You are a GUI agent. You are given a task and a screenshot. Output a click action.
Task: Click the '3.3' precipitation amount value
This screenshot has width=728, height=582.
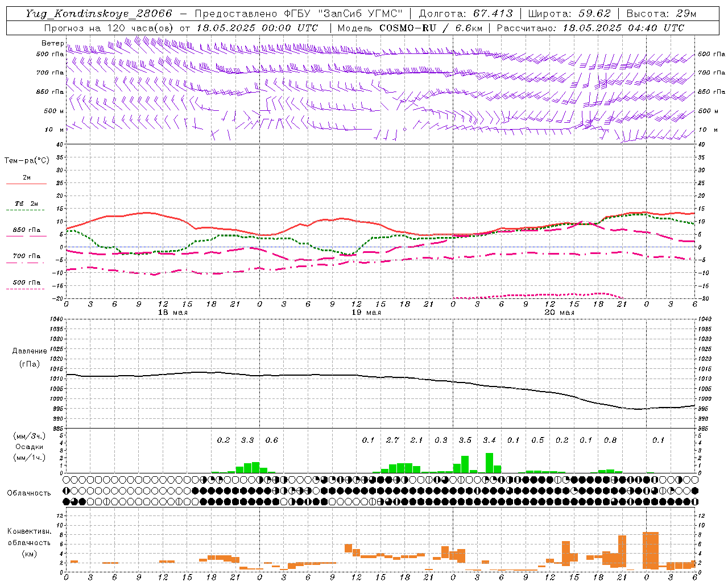tap(247, 440)
